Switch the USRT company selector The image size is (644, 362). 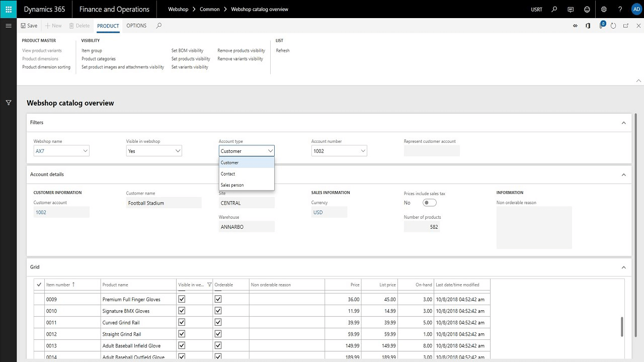point(536,9)
